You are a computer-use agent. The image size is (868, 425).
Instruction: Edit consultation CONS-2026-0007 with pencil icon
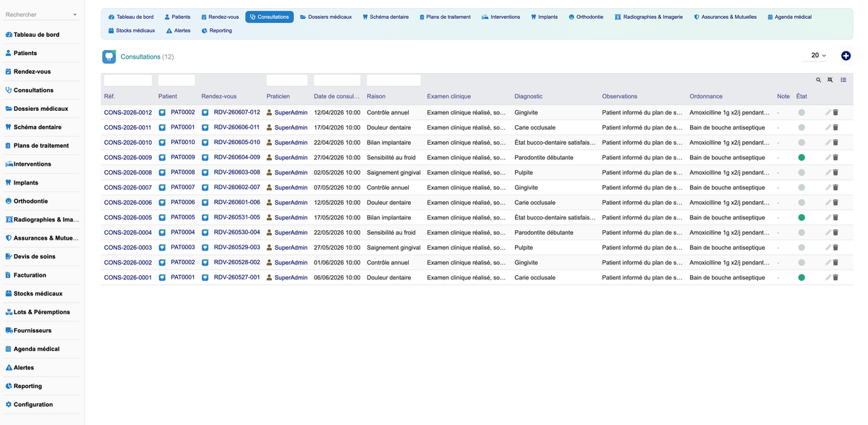(x=828, y=188)
